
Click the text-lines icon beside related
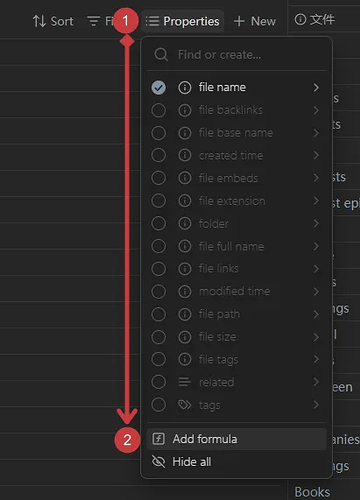coord(184,382)
